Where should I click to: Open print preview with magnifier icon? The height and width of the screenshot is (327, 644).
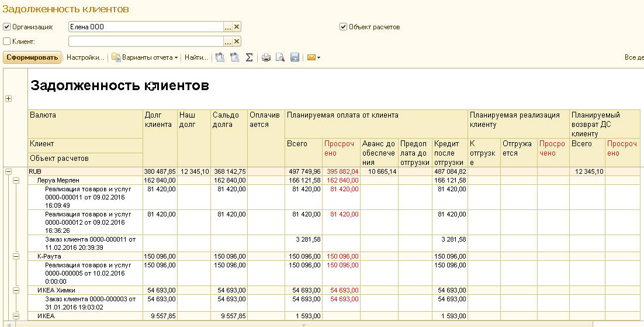pos(280,57)
